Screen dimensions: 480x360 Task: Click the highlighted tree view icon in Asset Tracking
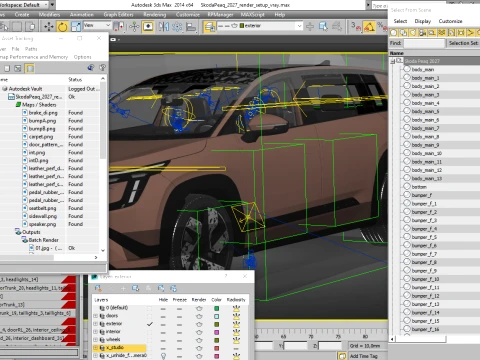point(30,68)
